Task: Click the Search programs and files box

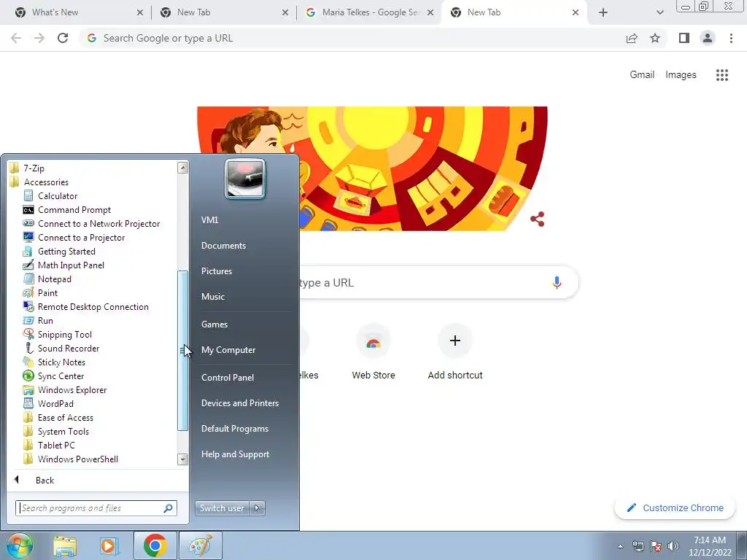Action: click(96, 508)
